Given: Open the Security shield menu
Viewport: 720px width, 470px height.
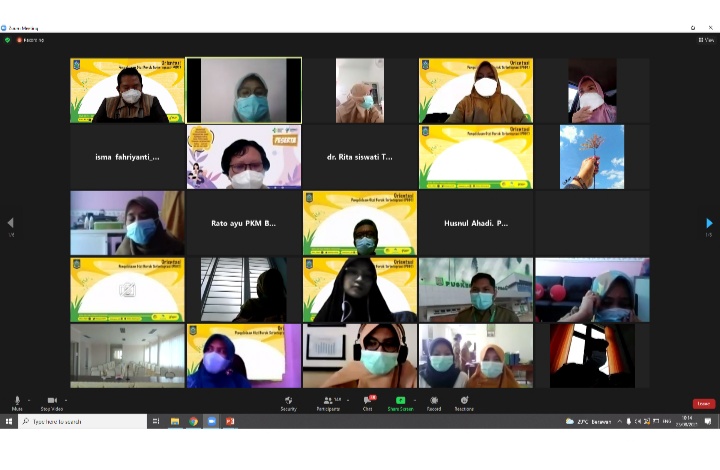Looking at the screenshot, I should [x=288, y=400].
